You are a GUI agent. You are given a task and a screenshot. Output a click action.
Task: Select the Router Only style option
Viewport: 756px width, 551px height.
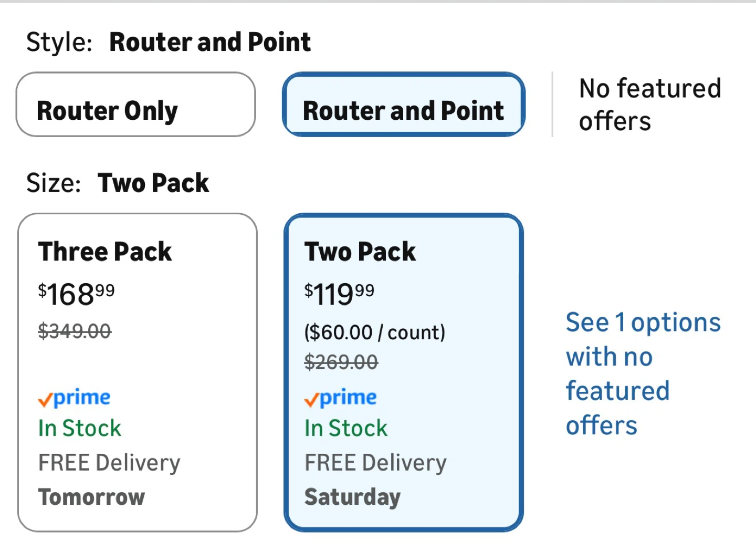[135, 105]
